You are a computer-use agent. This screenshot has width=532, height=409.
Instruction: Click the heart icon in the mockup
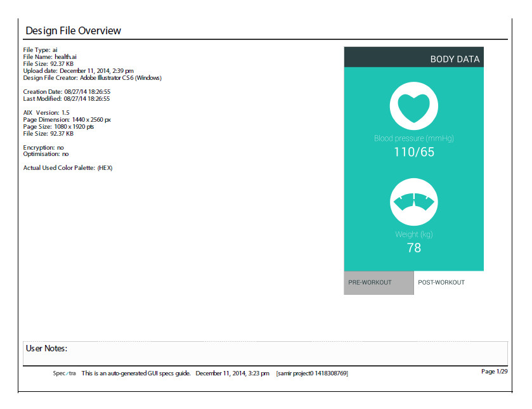pyautogui.click(x=413, y=106)
